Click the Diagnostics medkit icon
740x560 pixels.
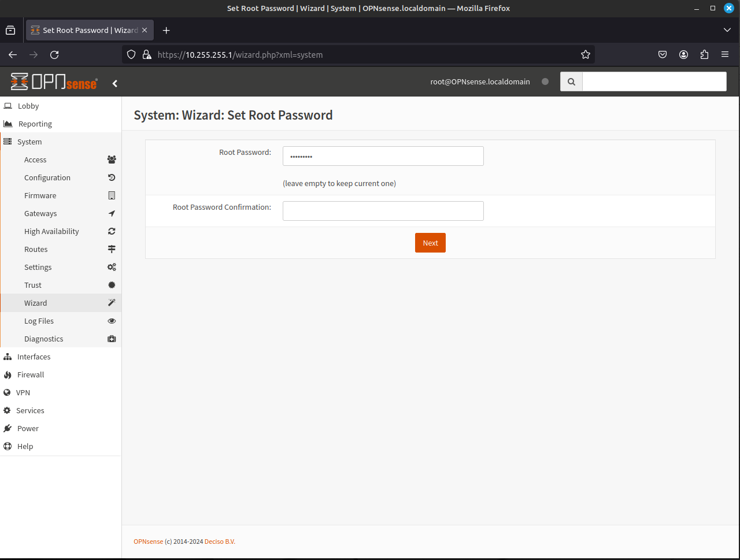click(112, 339)
